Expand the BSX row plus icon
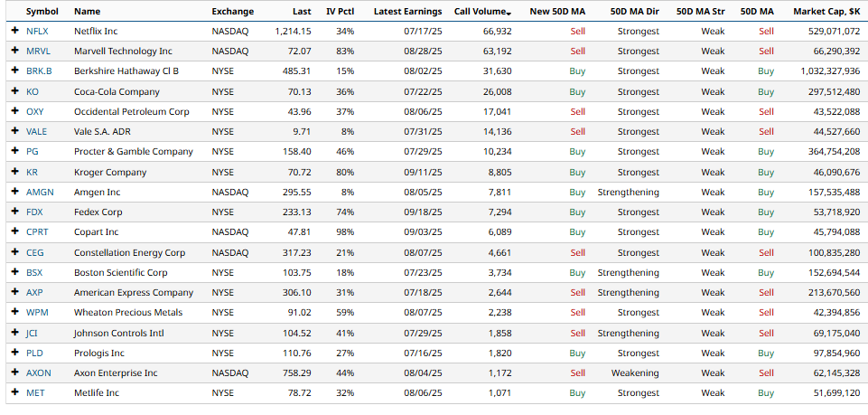This screenshot has width=868, height=415. coord(15,273)
